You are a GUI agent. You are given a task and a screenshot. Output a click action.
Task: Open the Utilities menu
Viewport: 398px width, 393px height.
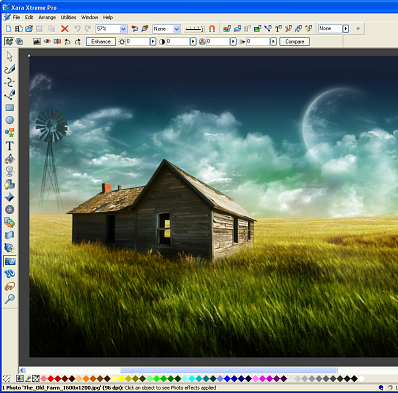tap(68, 17)
